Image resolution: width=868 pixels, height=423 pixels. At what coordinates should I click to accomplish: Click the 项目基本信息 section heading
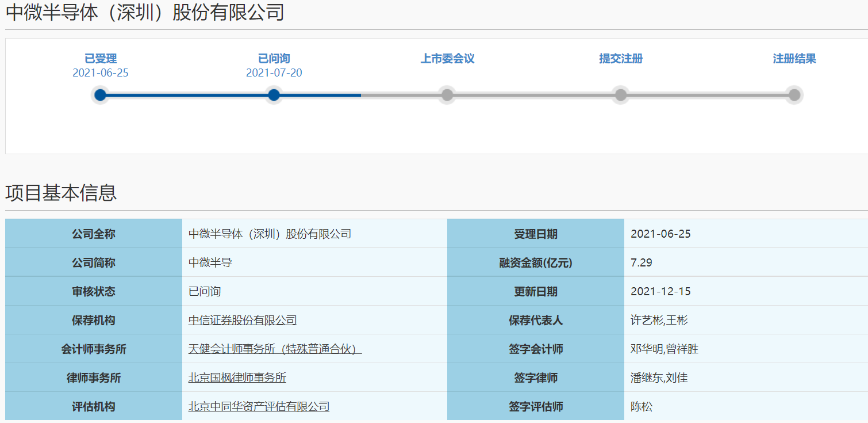[x=62, y=193]
